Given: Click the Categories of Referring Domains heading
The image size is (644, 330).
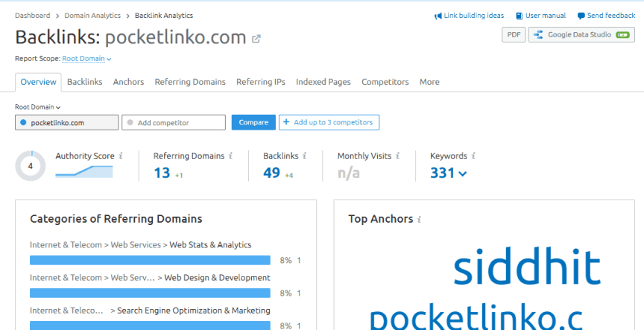Looking at the screenshot, I should pyautogui.click(x=116, y=219).
